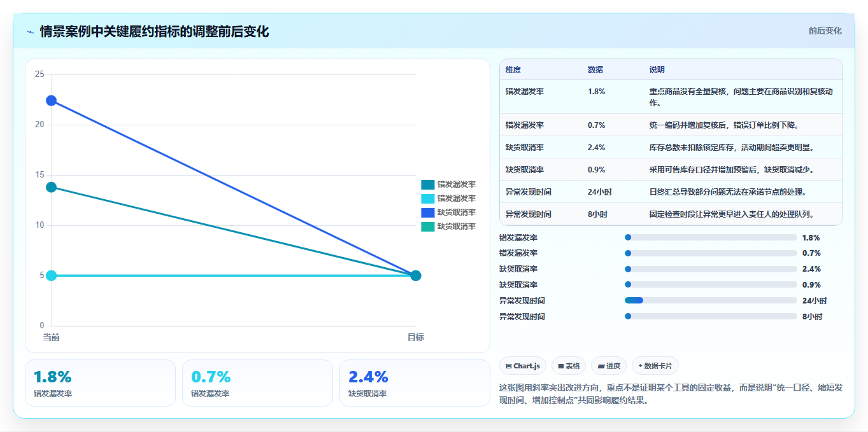Click the title 情景案例中关键履约指标的调整前后变化

pyautogui.click(x=154, y=31)
